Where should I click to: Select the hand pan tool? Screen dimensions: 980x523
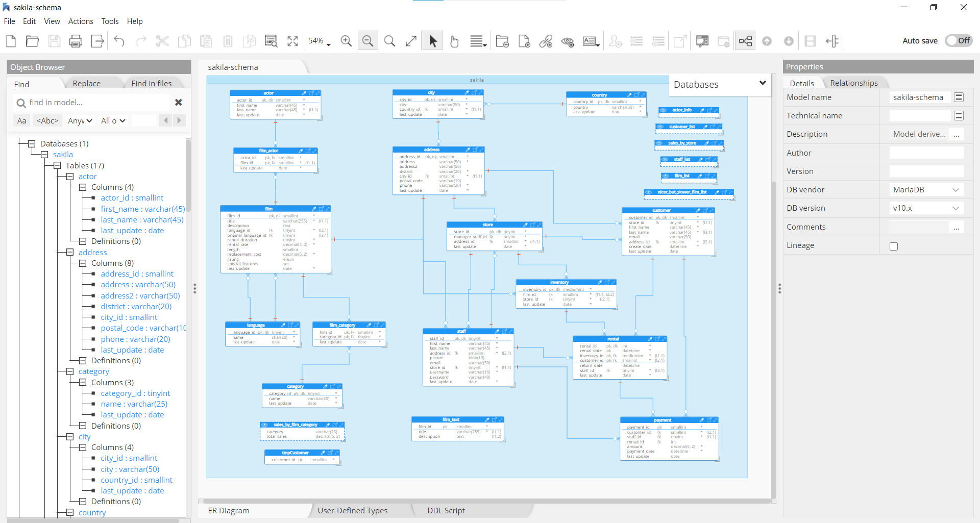coord(454,41)
